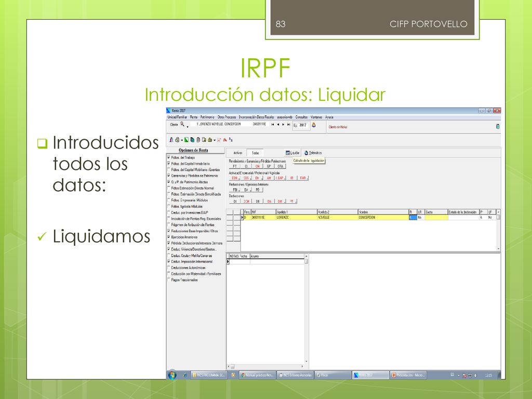Click the LORENZO Apellido 1 cell
This screenshot has width=532, height=399.
(296, 218)
